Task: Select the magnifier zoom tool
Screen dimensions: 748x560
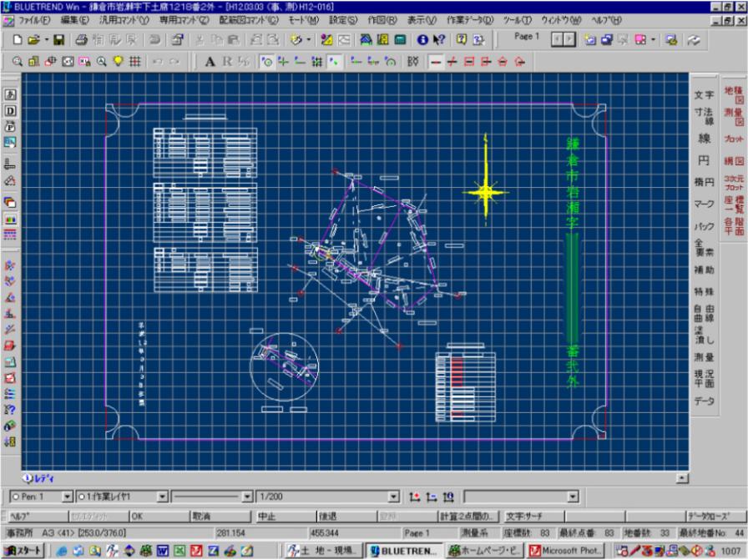Action: click(102, 59)
